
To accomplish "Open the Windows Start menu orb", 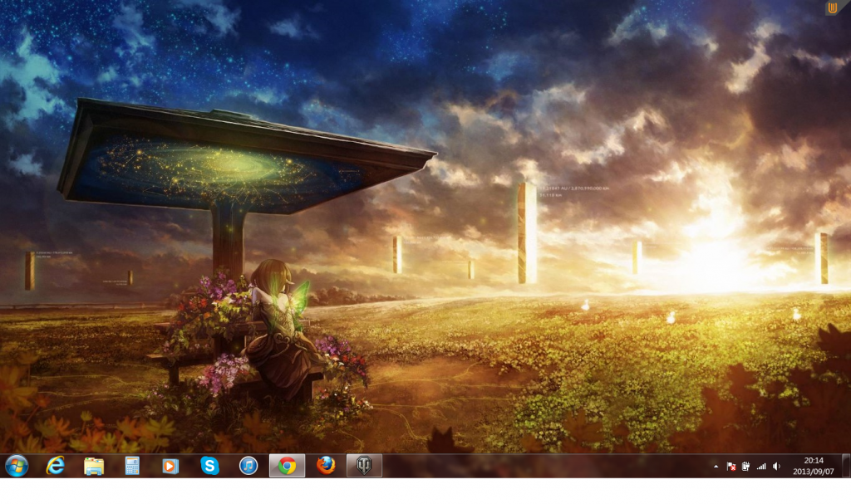I will pyautogui.click(x=17, y=466).
